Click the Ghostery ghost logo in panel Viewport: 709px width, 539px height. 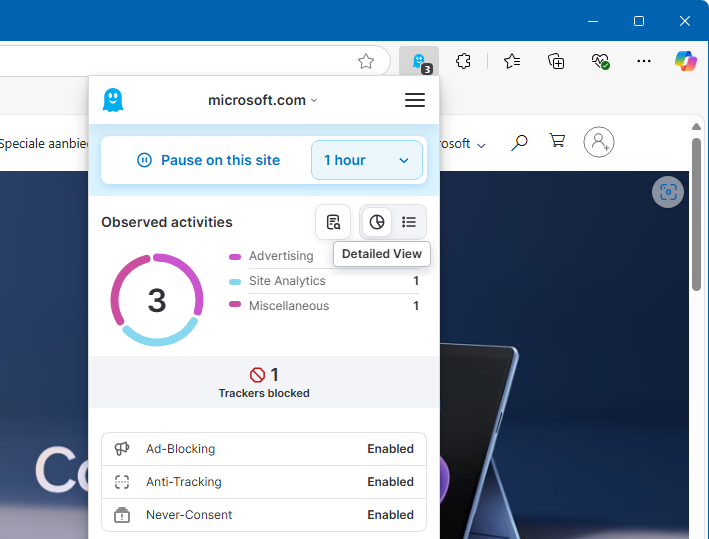point(113,100)
